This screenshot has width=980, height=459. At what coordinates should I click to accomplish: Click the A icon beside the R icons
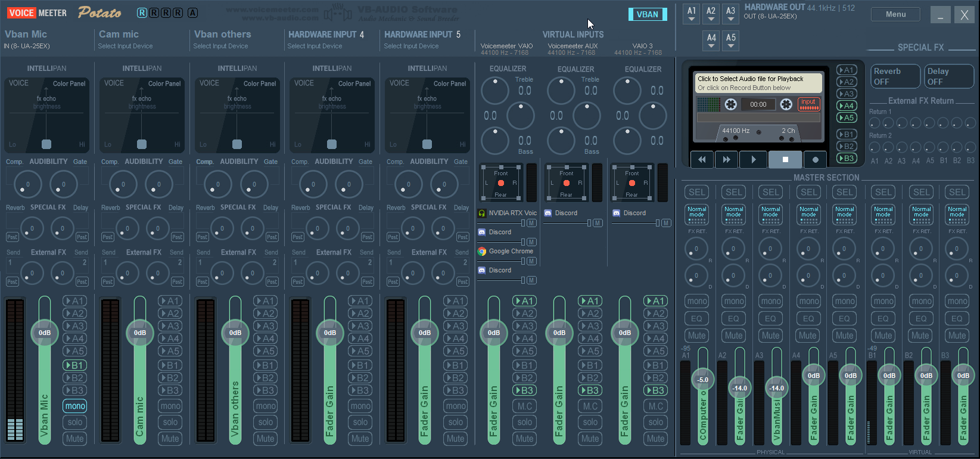coord(192,13)
